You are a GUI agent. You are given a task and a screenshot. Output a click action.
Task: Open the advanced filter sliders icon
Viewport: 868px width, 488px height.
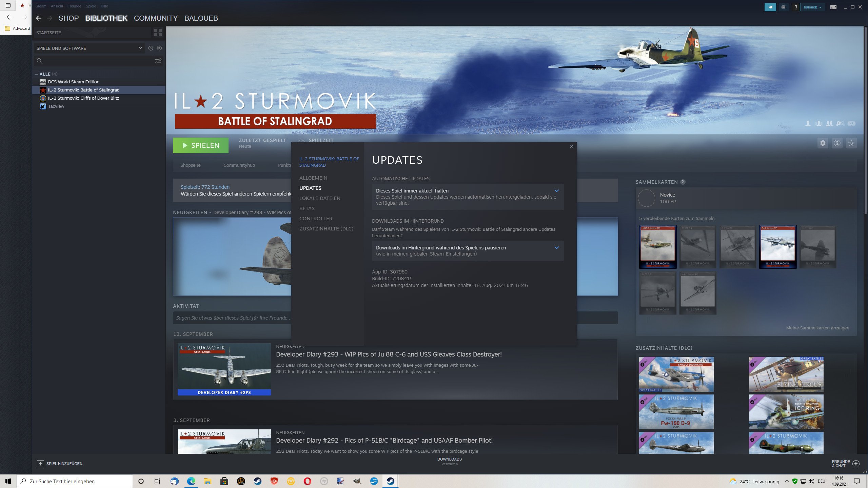click(158, 61)
